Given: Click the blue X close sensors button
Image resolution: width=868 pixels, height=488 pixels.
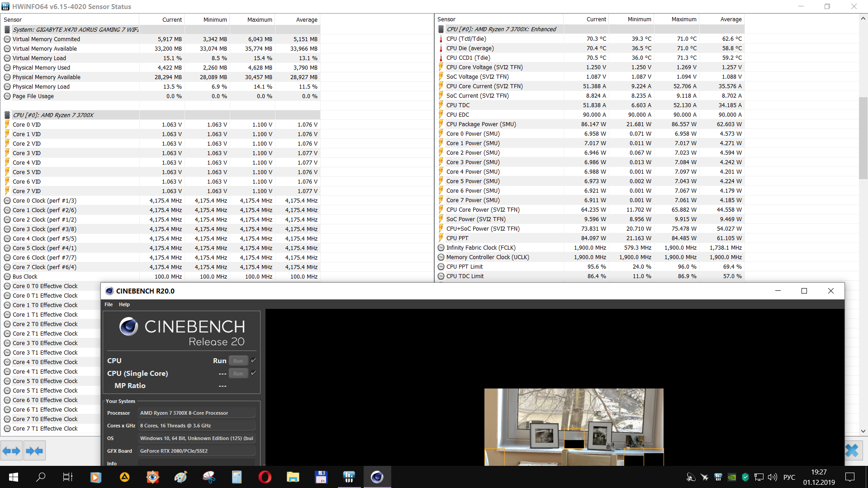Looking at the screenshot, I should tap(852, 450).
